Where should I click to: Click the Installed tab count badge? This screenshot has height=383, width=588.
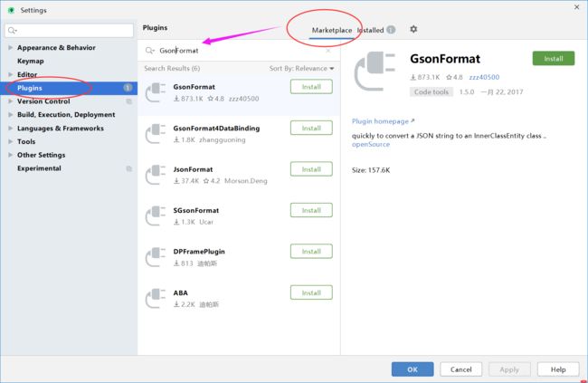coord(391,30)
